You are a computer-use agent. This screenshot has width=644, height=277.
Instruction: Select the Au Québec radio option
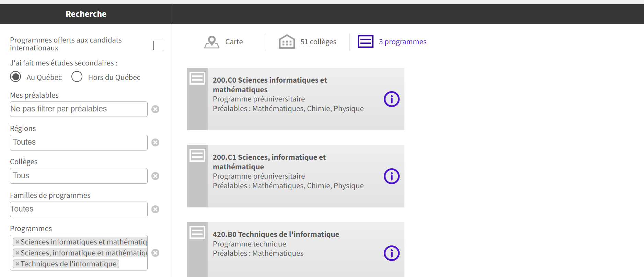point(15,76)
